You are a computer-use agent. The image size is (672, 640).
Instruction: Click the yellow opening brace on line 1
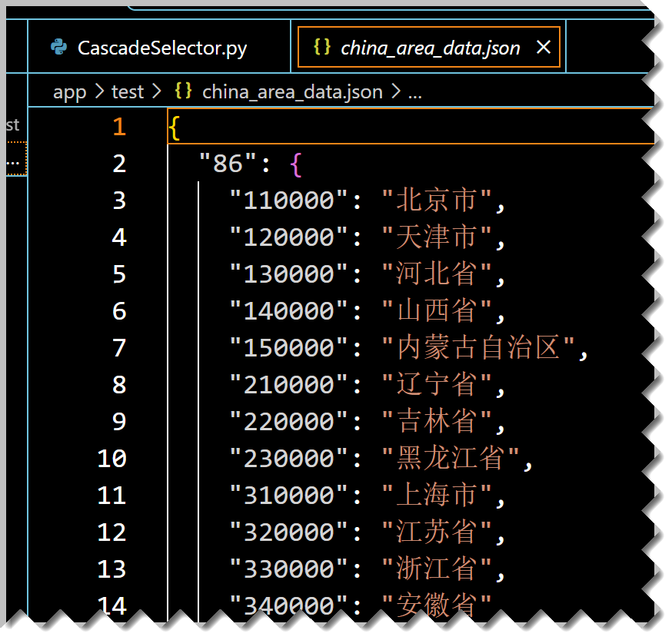[175, 128]
